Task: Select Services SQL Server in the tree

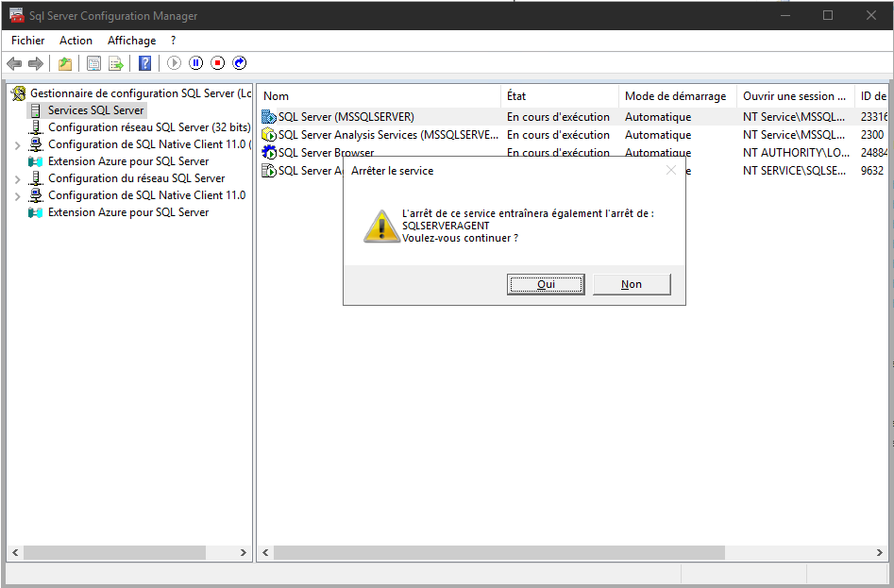Action: click(95, 110)
